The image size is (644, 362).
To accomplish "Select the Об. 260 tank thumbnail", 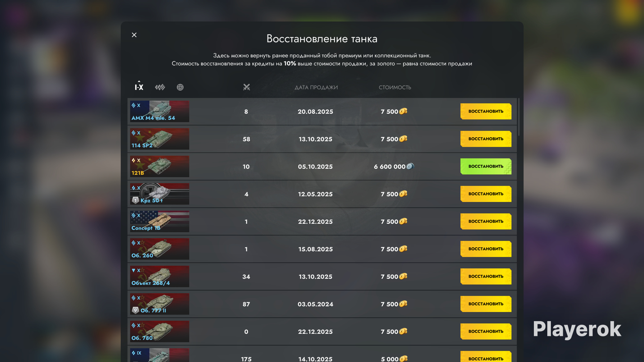I will pos(160,249).
